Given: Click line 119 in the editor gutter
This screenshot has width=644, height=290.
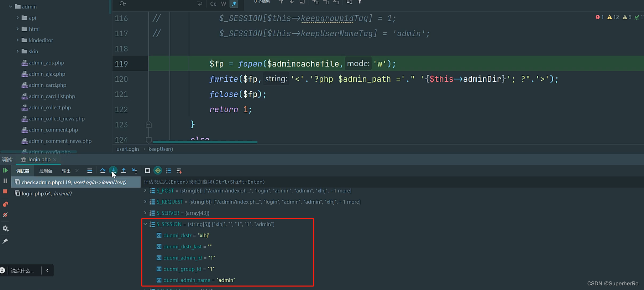Looking at the screenshot, I should click(121, 64).
